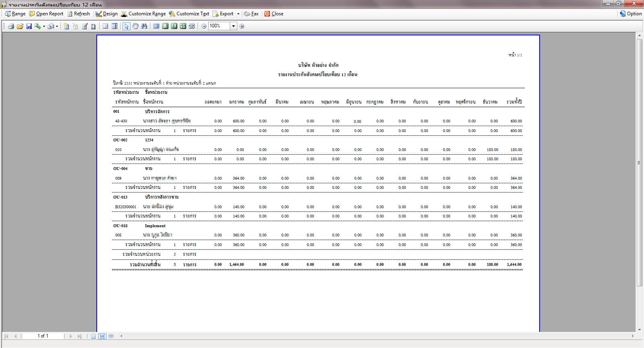The height and width of the screenshot is (348, 644).
Task: Open a file with the folder icon
Action: coord(20,26)
